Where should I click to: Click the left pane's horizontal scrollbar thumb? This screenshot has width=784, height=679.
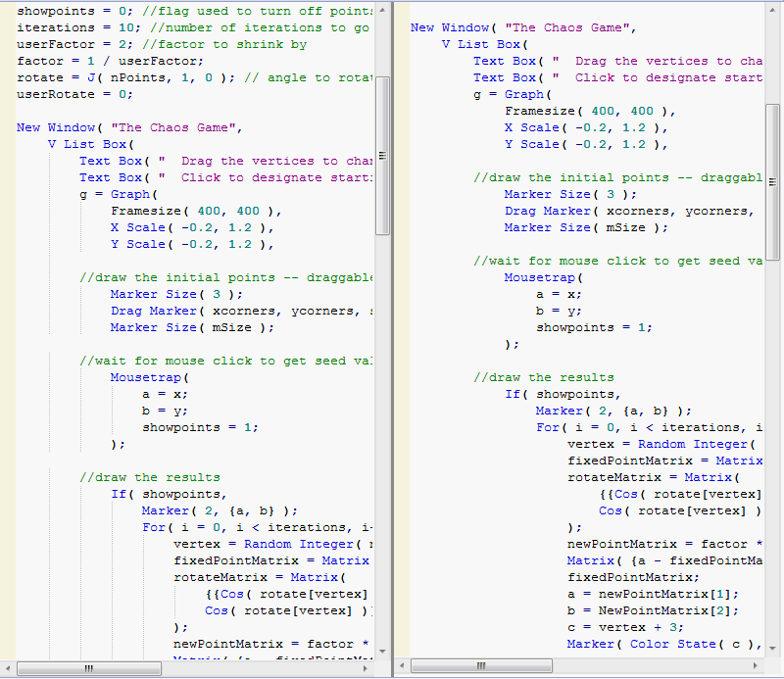click(x=89, y=668)
